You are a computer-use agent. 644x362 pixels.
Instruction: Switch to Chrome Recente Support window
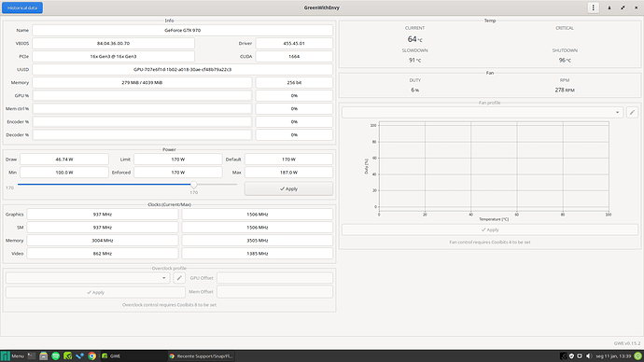coord(202,355)
